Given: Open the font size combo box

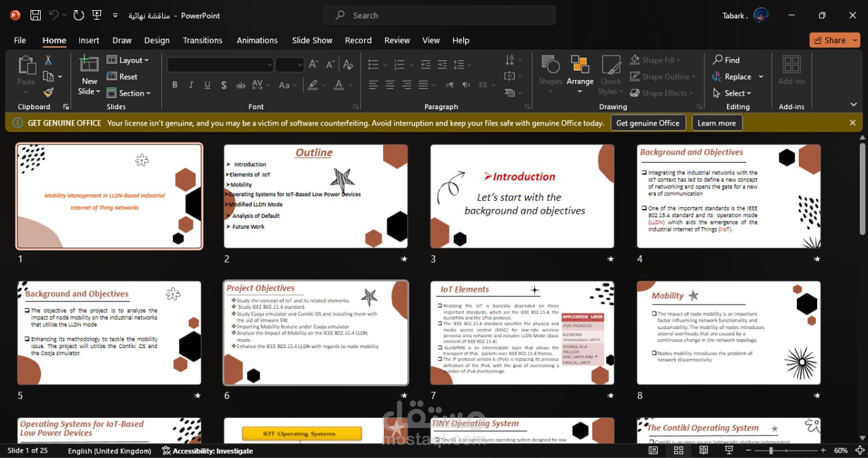Looking at the screenshot, I should coord(290,64).
